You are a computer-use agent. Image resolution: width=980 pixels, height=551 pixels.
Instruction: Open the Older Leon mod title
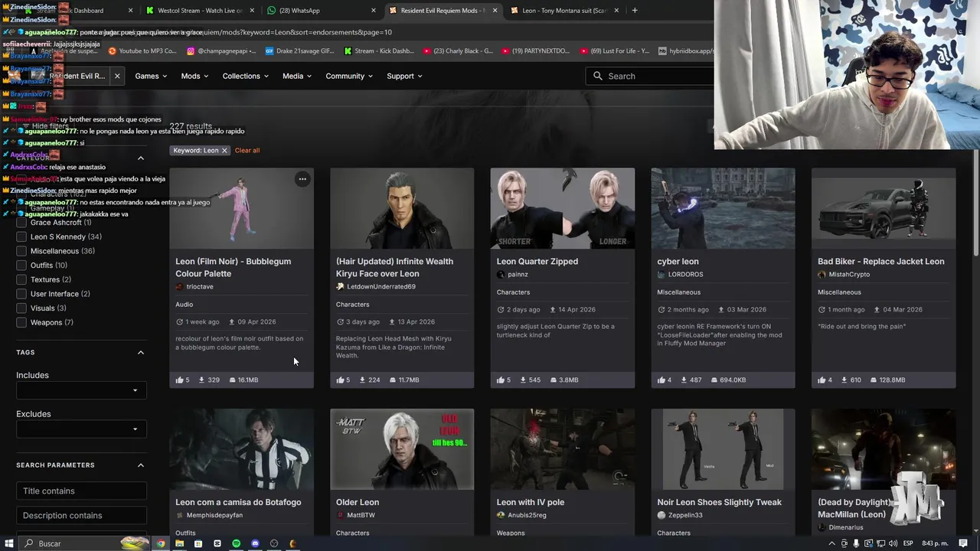(x=358, y=503)
